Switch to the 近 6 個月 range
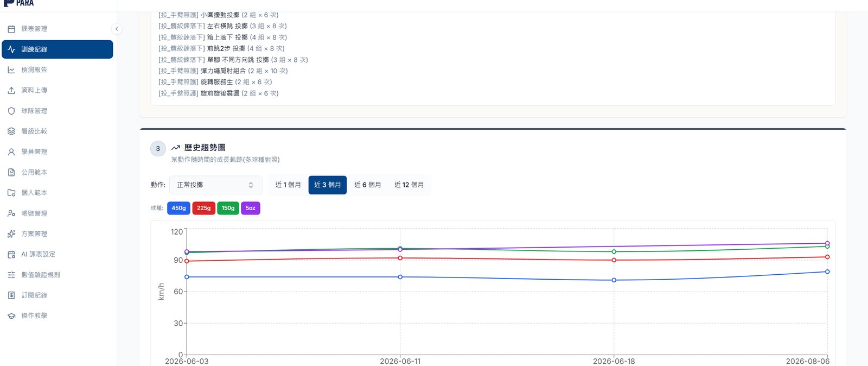This screenshot has height=366, width=868. pos(368,185)
